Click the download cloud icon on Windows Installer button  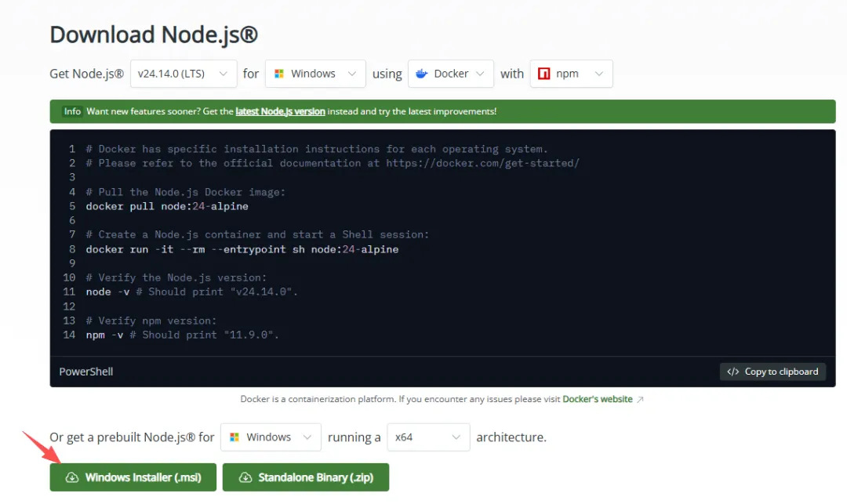(72, 477)
